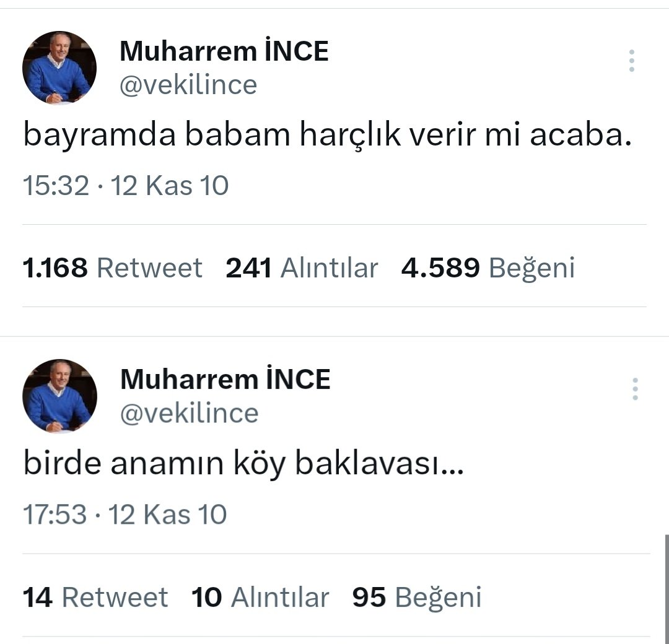Viewport: 669px width, 644px height.
Task: Click the timestamp 17:53 · 12 Kas 10
Action: click(125, 513)
